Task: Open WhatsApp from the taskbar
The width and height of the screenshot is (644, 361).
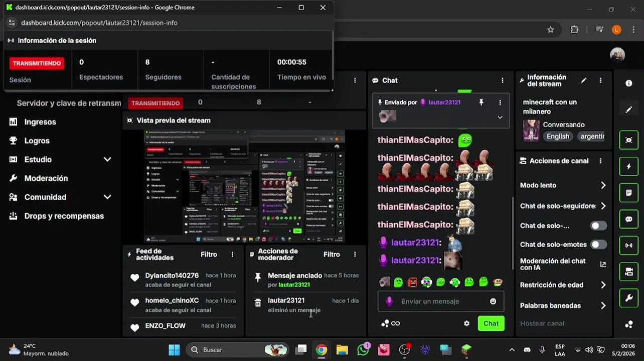Action: tap(363, 350)
